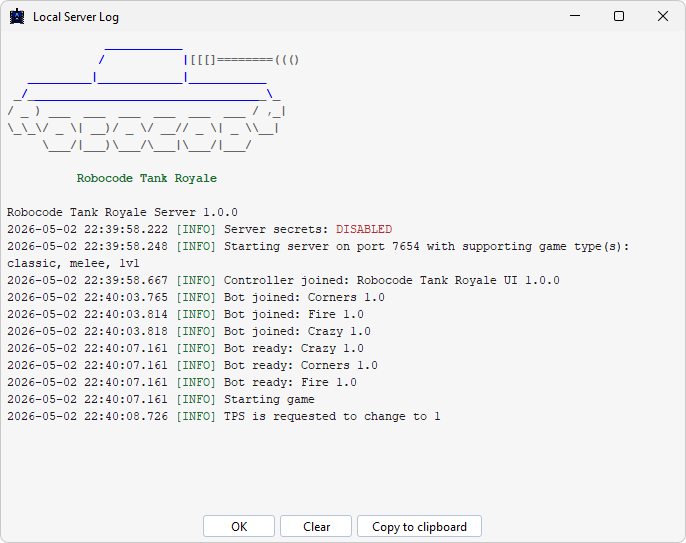Image resolution: width=686 pixels, height=543 pixels.
Task: Click the Robocode tank icon in title bar
Action: pos(17,17)
